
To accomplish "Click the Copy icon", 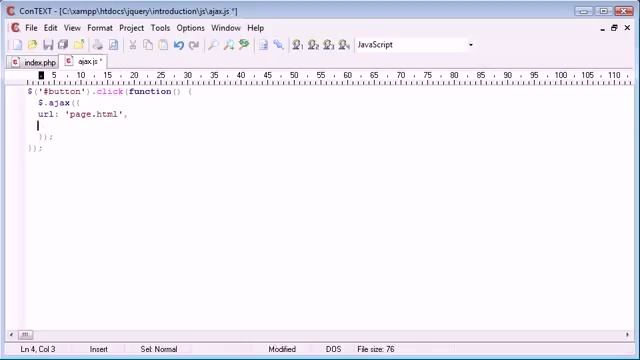I will pyautogui.click(x=148, y=45).
